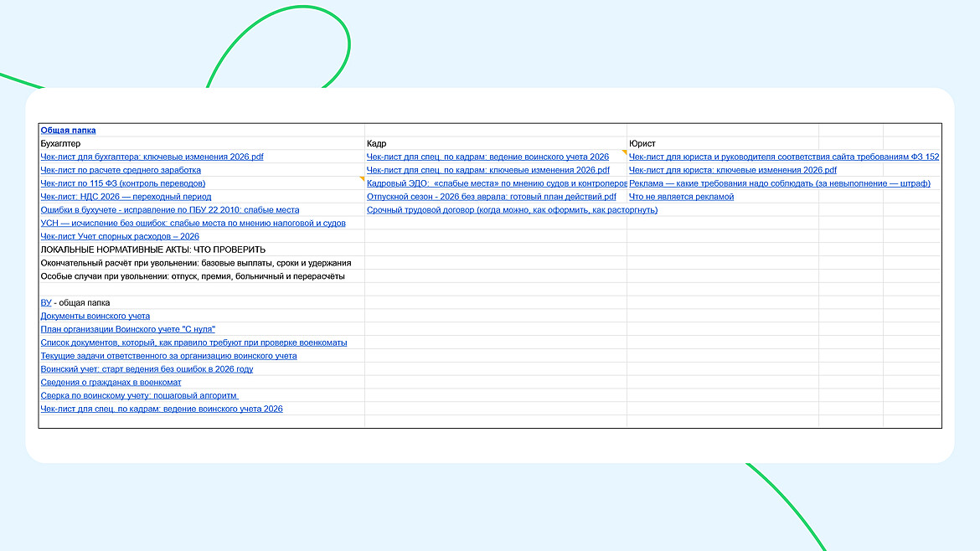
Task: Open the 'ВУ' link
Action: point(45,302)
